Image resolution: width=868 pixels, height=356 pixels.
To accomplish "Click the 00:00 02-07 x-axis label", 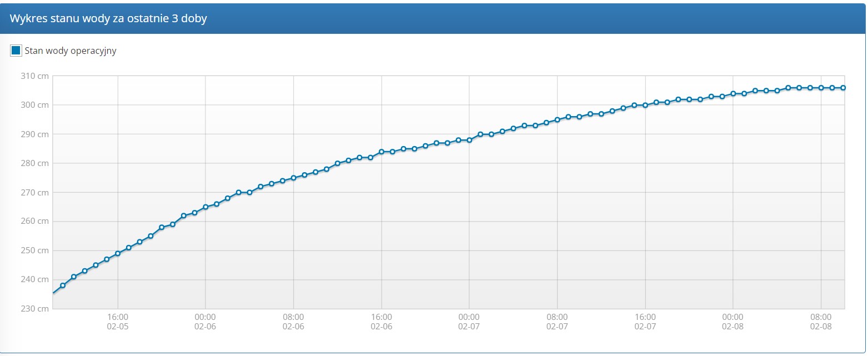I will (x=469, y=322).
